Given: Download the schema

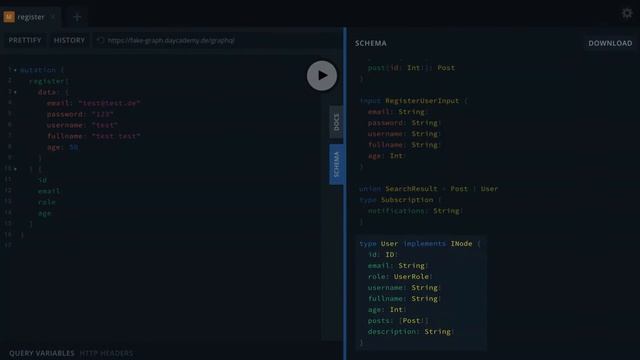Looking at the screenshot, I should tap(610, 43).
